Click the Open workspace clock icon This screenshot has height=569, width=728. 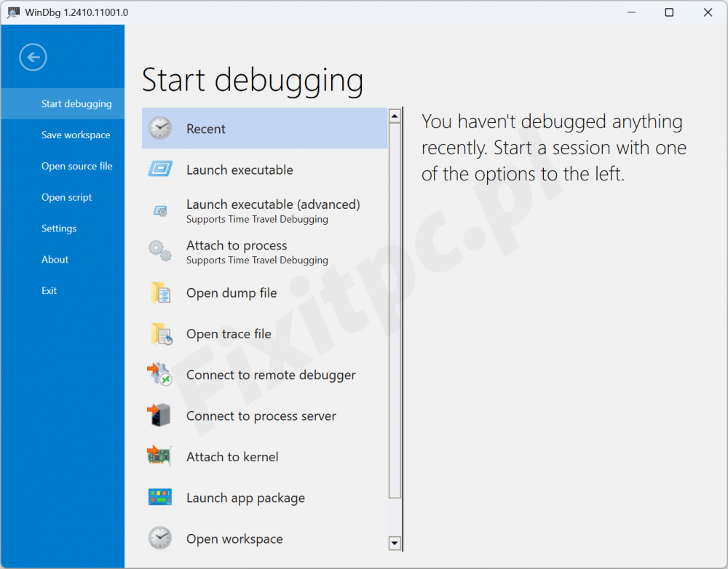pyautogui.click(x=160, y=538)
